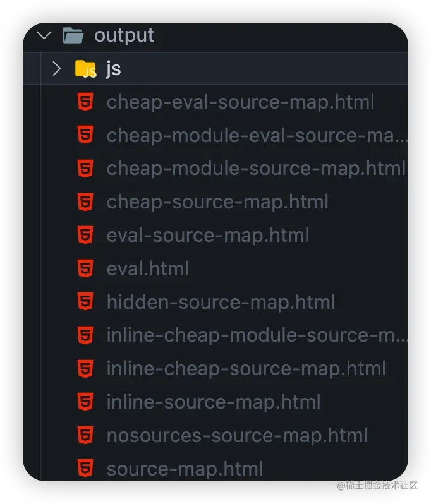
Task: Select the js folder label
Action: (x=114, y=69)
